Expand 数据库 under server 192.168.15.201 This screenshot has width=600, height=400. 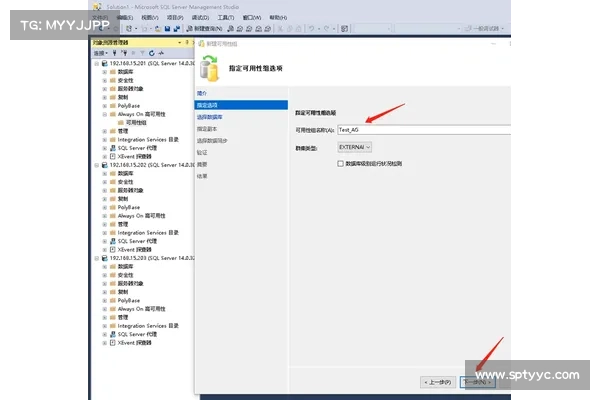[104, 72]
